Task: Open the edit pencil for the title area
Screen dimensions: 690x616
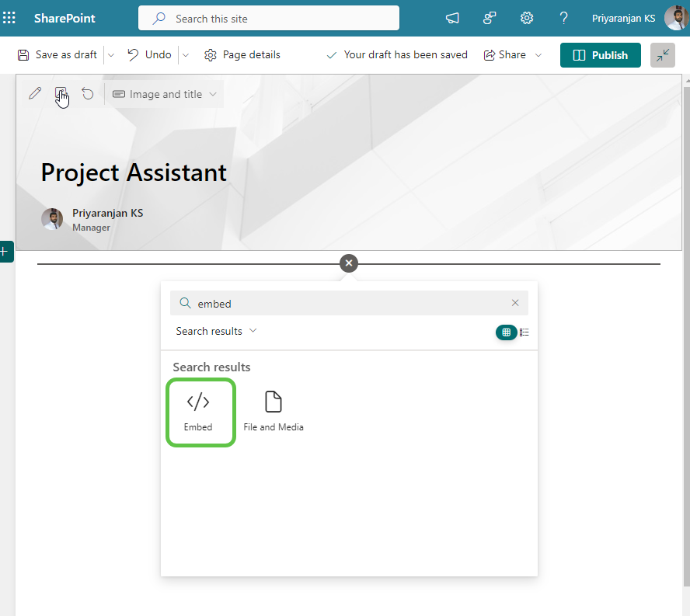Action: (x=34, y=92)
